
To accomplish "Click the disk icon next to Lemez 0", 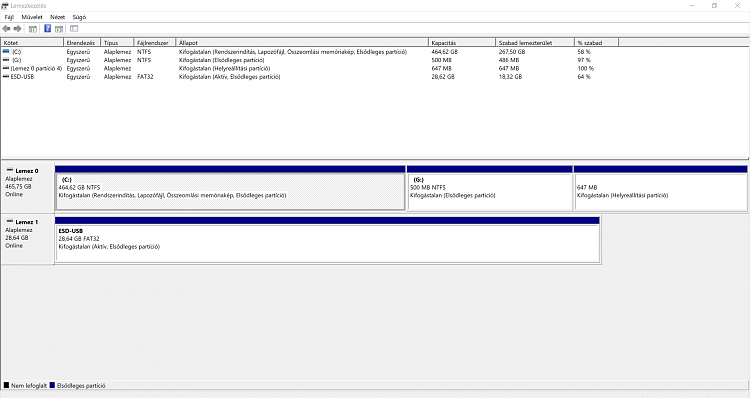I will 10,170.
